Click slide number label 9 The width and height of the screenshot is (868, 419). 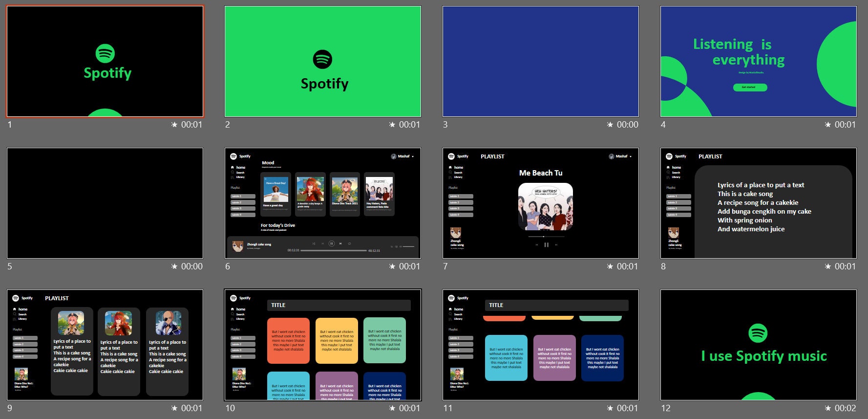click(9, 408)
